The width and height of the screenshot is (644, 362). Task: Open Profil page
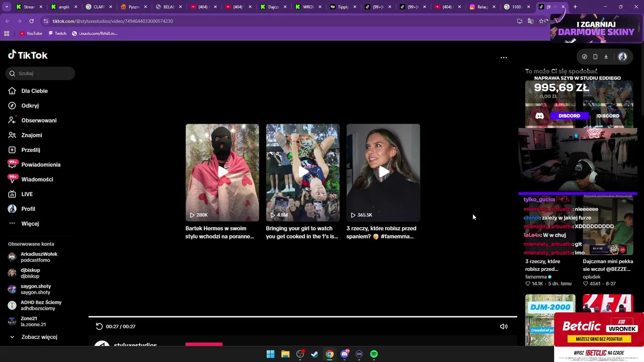28,209
